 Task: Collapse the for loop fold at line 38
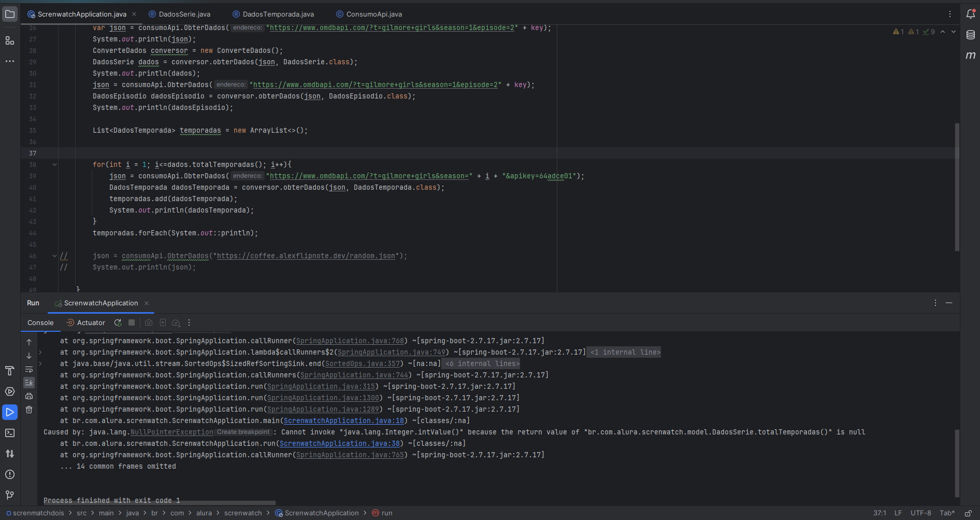[x=54, y=165]
